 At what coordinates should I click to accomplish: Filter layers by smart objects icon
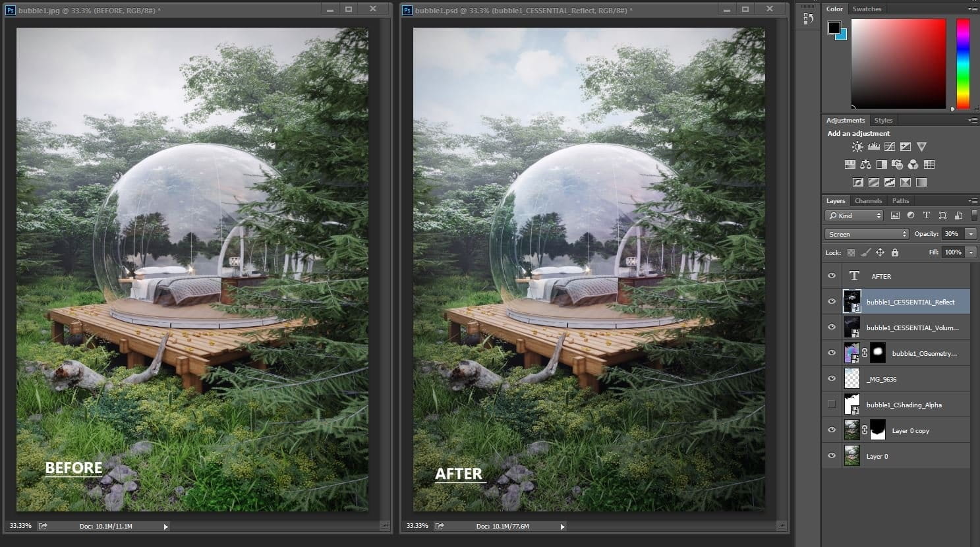tap(958, 216)
